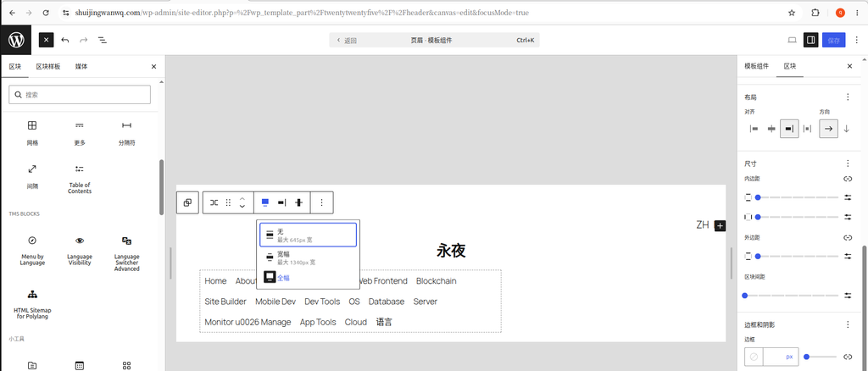Justify items left in 对齐
Image resolution: width=868 pixels, height=371 pixels.
pyautogui.click(x=754, y=128)
